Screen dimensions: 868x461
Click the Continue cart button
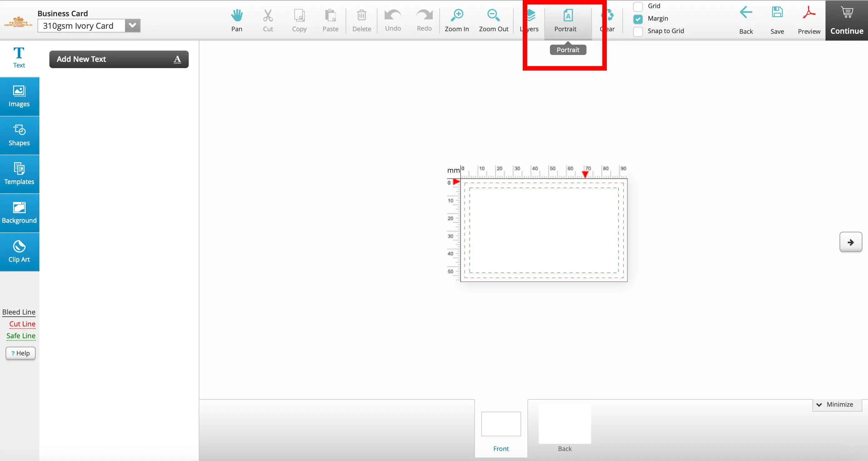coord(846,20)
